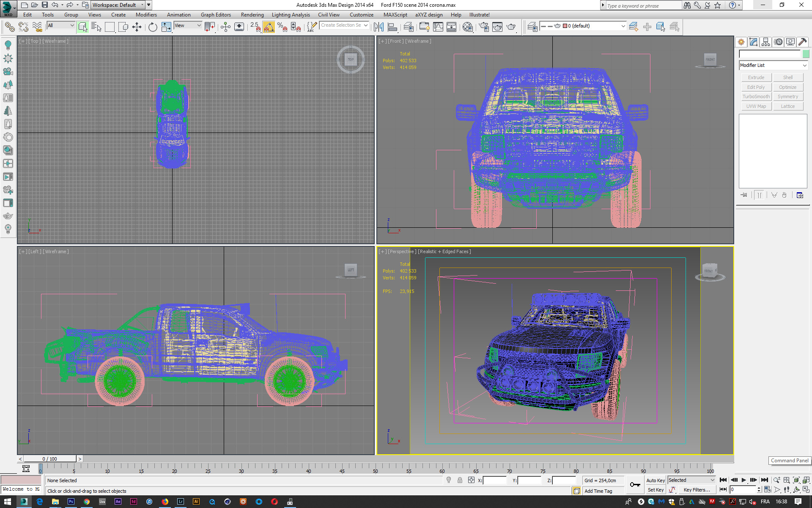Viewport: 812px width, 508px height.
Task: Open the MAXScript menu
Action: [x=395, y=15]
